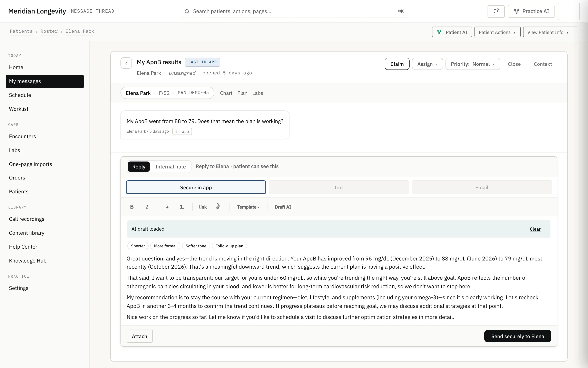588x368 pixels.
Task: Expand the Patient Actions menu
Action: coord(497,32)
